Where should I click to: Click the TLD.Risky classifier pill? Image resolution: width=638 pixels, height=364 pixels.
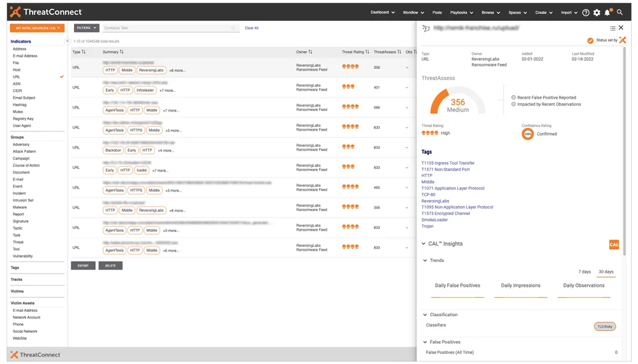tap(605, 326)
